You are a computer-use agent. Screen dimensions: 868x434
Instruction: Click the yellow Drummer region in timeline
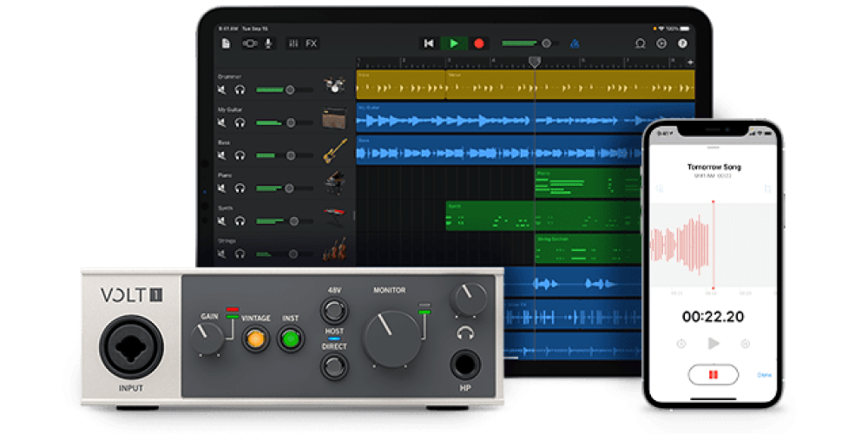(x=399, y=85)
